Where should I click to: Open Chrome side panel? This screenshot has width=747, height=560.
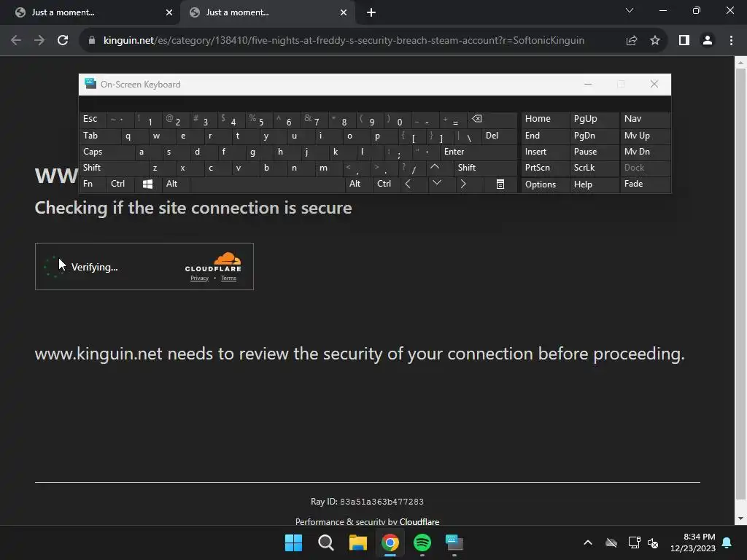(x=684, y=41)
